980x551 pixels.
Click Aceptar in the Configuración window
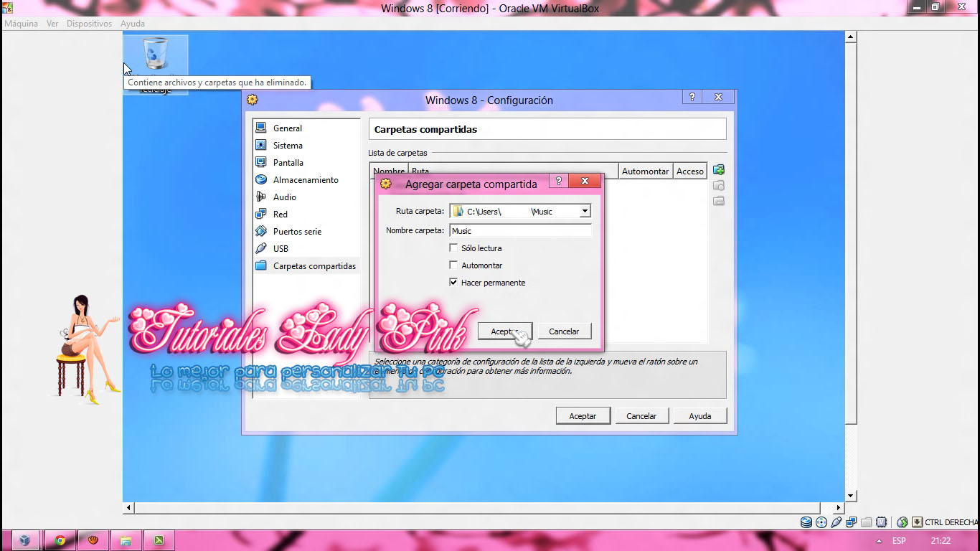click(x=583, y=416)
